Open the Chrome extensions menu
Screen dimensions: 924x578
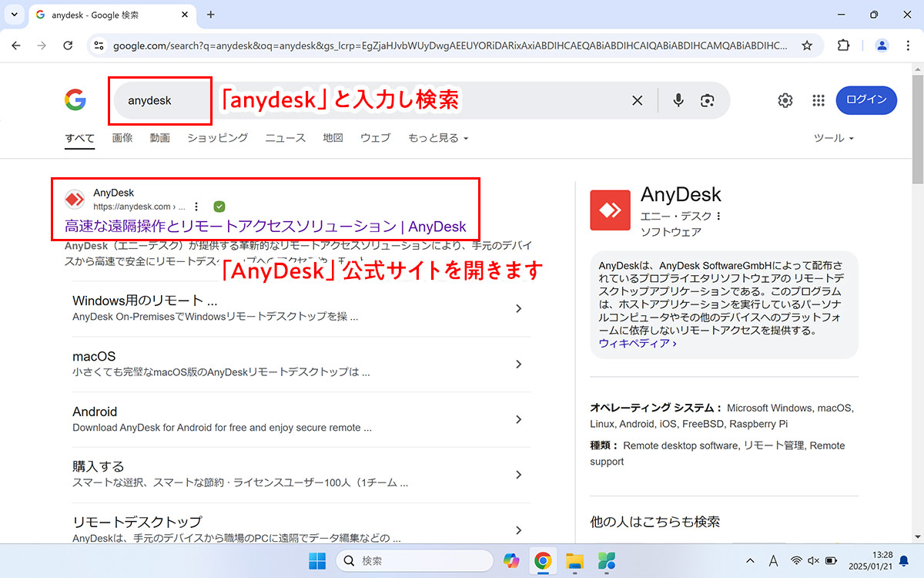coord(843,45)
